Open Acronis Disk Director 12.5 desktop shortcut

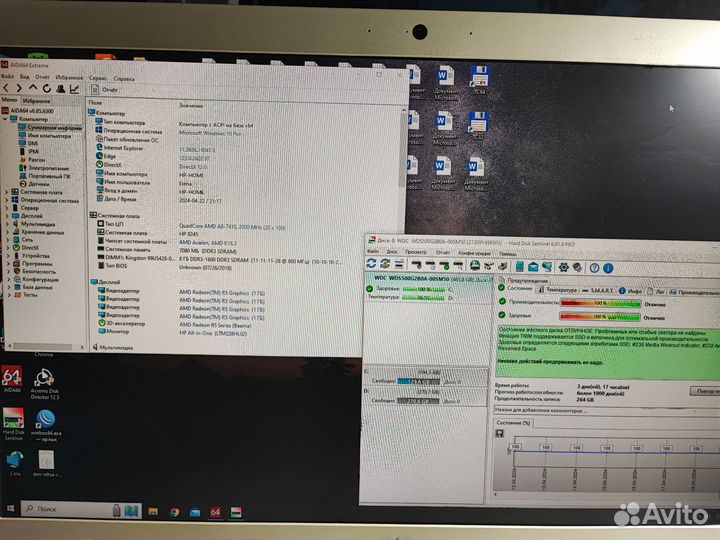[x=45, y=384]
